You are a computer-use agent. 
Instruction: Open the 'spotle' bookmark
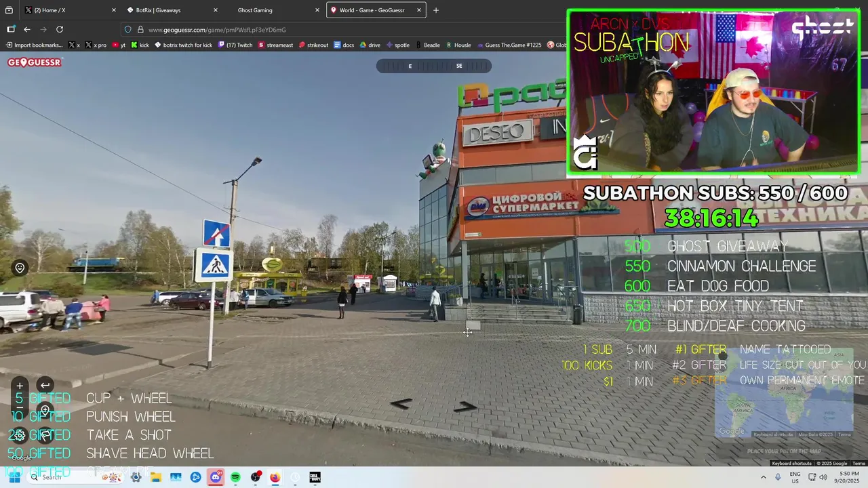[x=397, y=45]
